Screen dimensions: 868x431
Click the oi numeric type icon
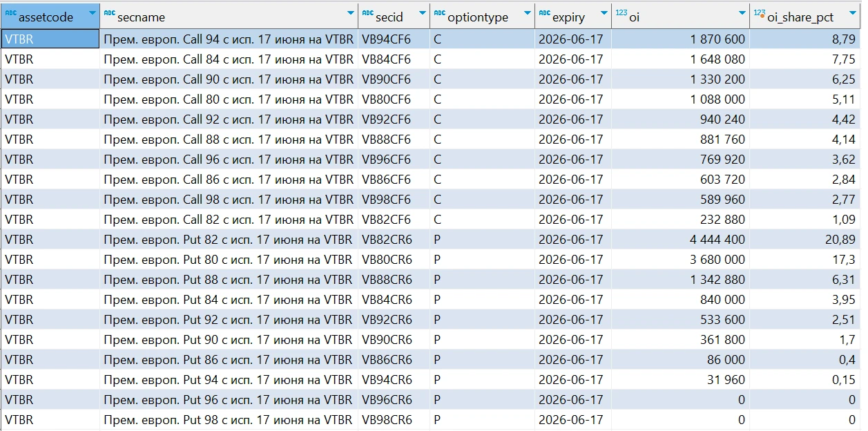pyautogui.click(x=621, y=13)
